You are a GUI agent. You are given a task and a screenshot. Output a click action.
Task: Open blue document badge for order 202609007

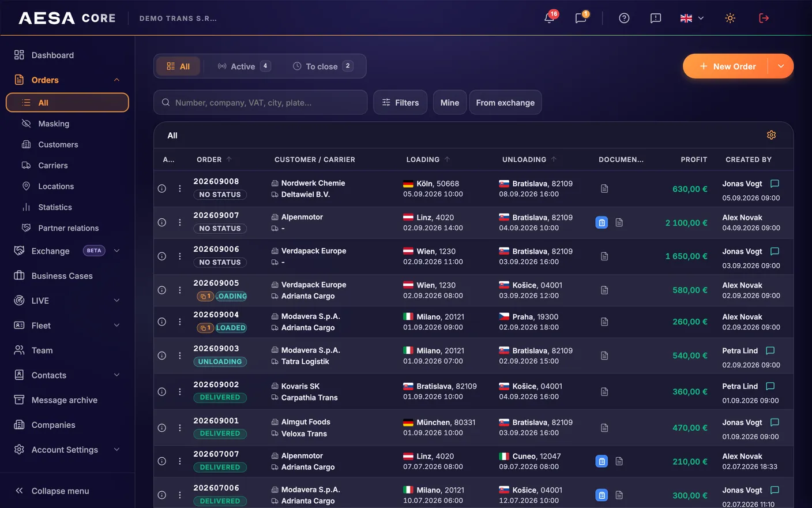click(x=602, y=222)
